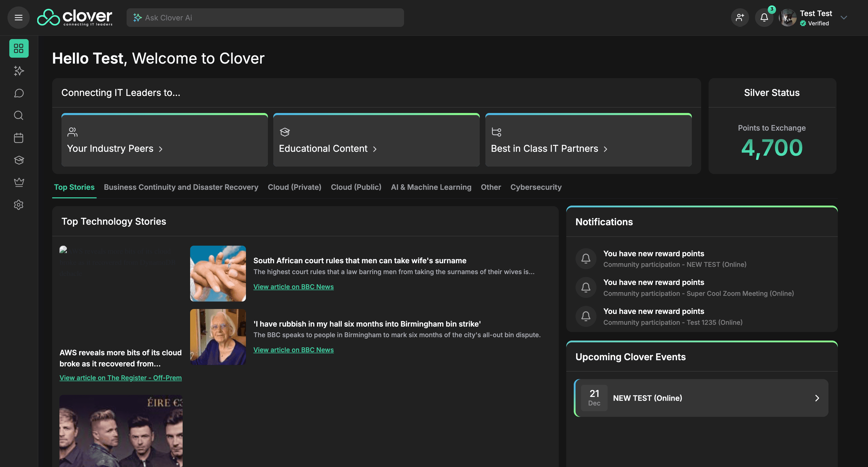Select the AI & Machine Learning category tab

click(x=431, y=187)
